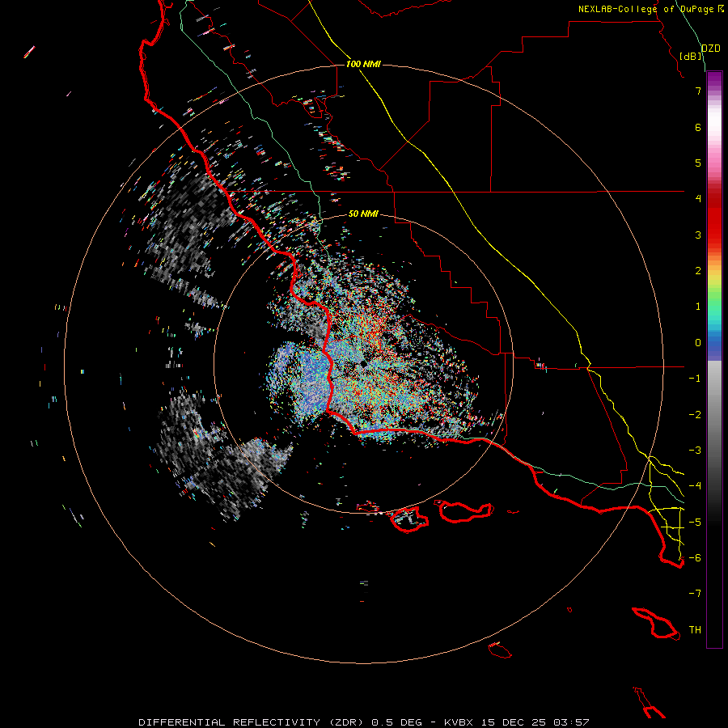Click the 15 DEC 25 03:57 timestamp

(535, 722)
